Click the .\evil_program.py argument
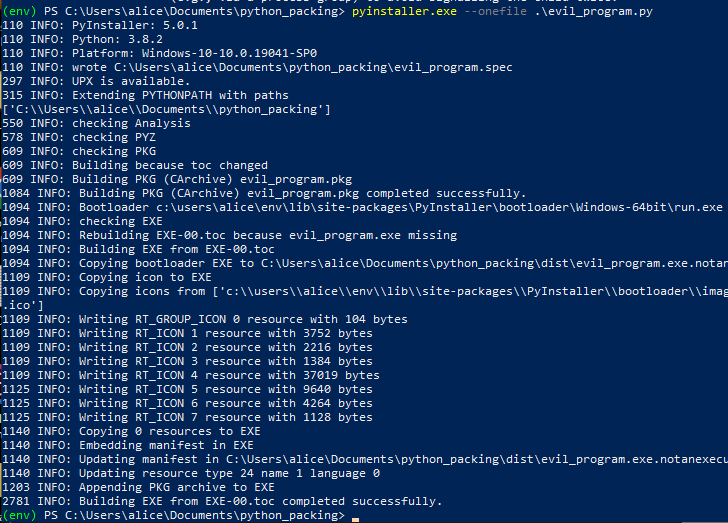The height and width of the screenshot is (523, 728). click(593, 12)
